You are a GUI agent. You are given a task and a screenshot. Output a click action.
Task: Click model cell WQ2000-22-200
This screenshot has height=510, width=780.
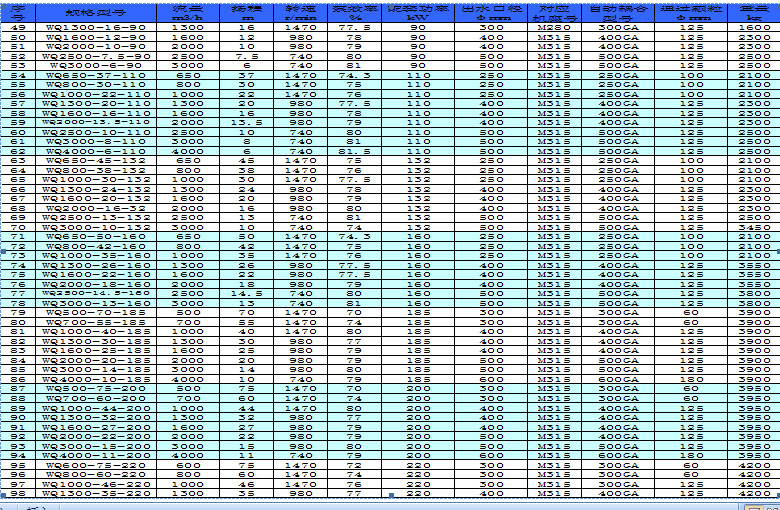(96, 436)
